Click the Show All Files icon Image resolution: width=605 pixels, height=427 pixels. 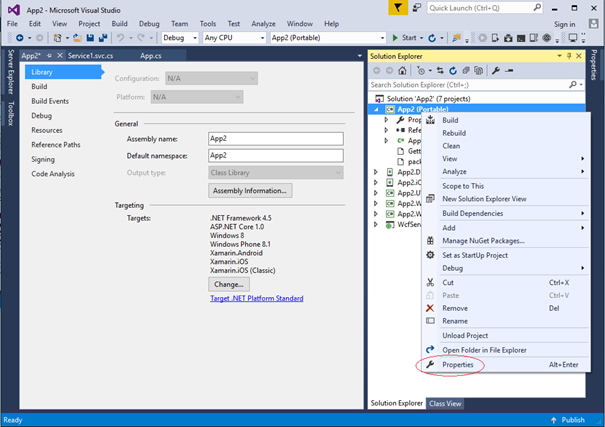(479, 71)
